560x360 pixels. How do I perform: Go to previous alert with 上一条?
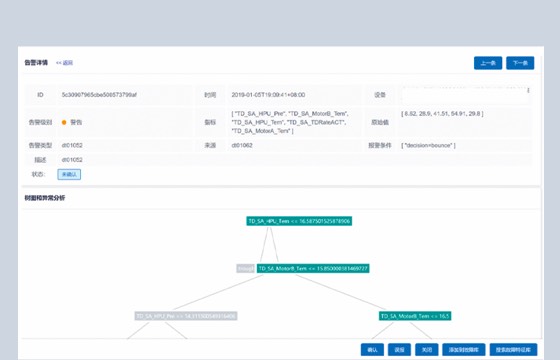(488, 63)
